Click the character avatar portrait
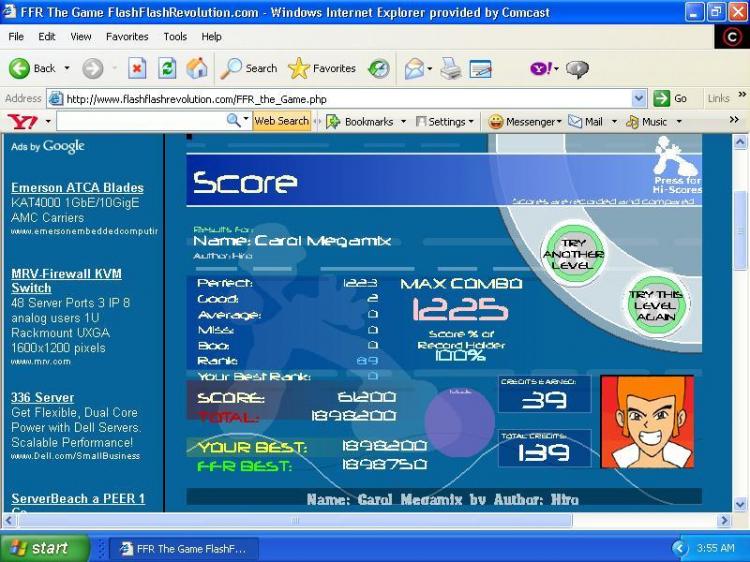The width and height of the screenshot is (750, 562). [x=647, y=421]
